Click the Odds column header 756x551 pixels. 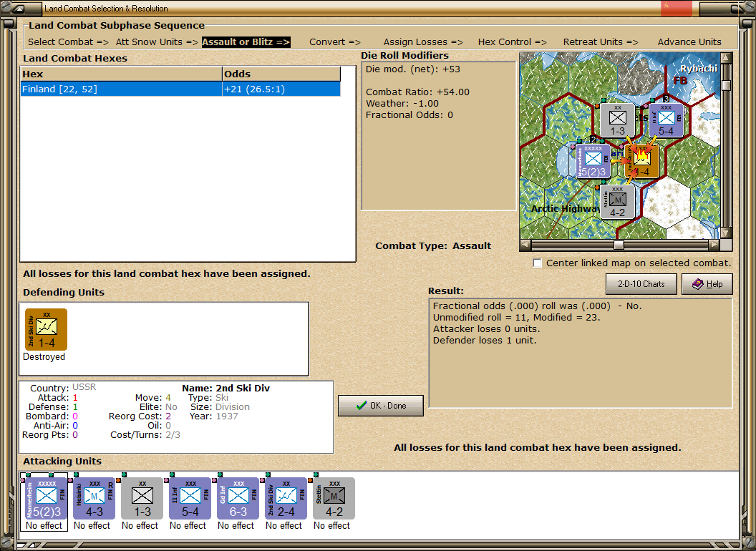pyautogui.click(x=281, y=74)
